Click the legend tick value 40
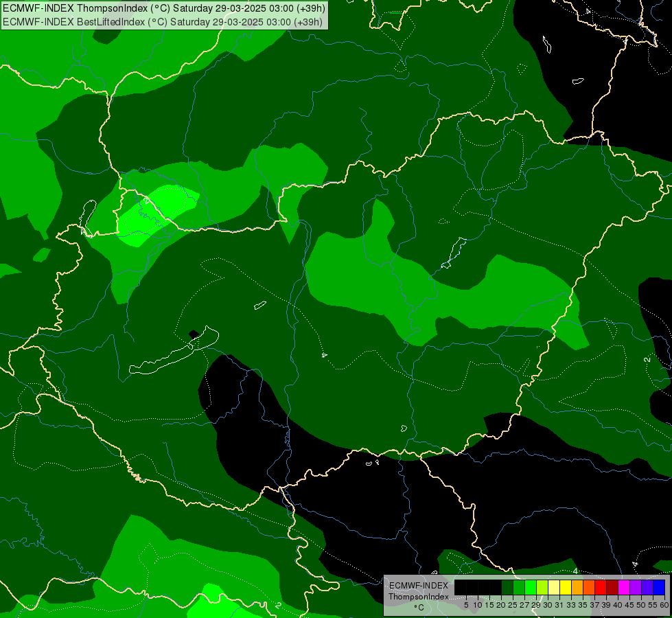 [x=618, y=605]
